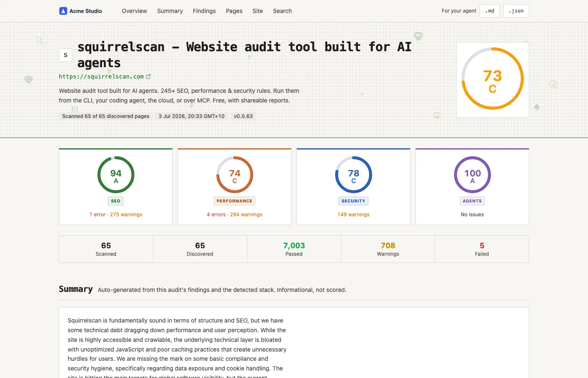Click the "3 Jul 2026, 20:33 GMT+10" timestamp tag
This screenshot has height=378, width=588.
coord(192,116)
